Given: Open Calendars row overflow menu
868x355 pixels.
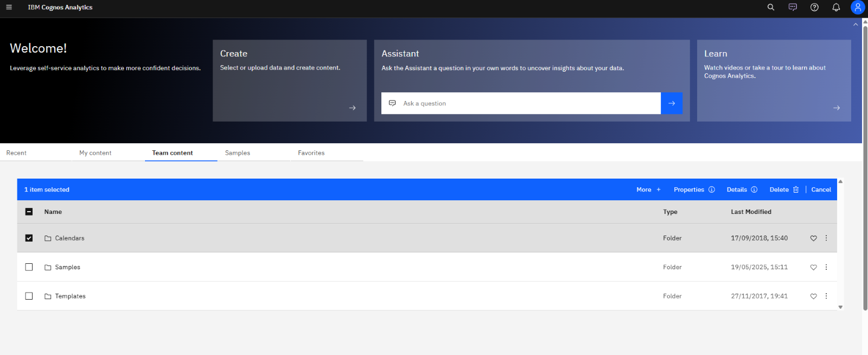Looking at the screenshot, I should pyautogui.click(x=826, y=238).
